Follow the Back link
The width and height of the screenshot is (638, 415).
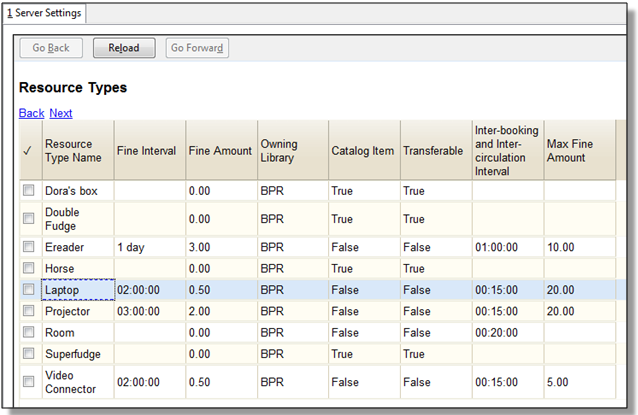pos(31,113)
